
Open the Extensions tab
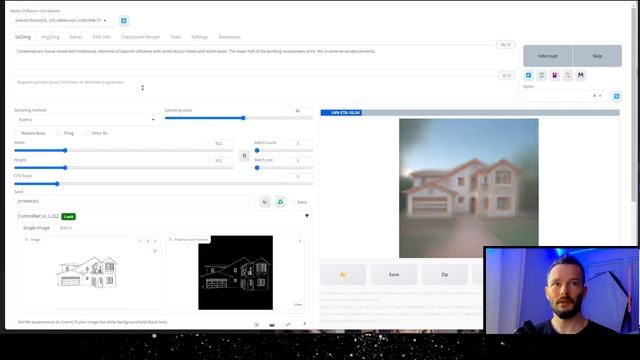coord(229,37)
